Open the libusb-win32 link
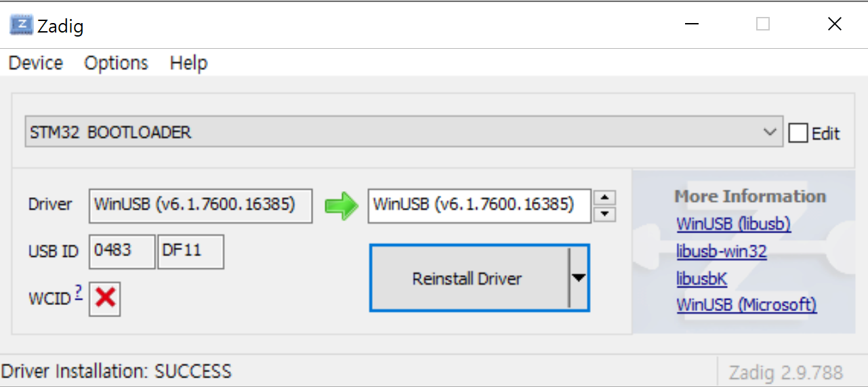The height and width of the screenshot is (387, 868). 722,251
